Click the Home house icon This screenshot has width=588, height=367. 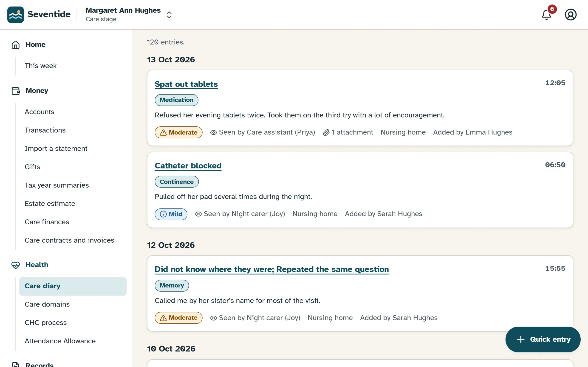[16, 45]
